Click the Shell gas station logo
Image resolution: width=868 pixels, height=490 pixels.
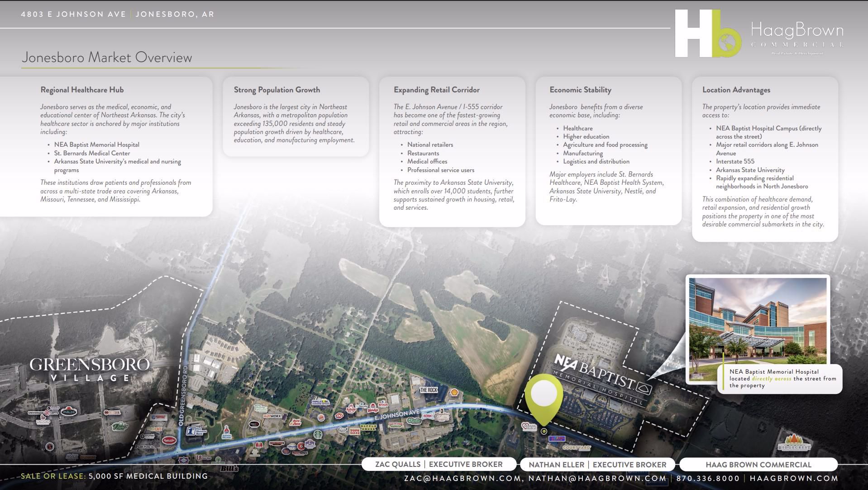click(454, 392)
